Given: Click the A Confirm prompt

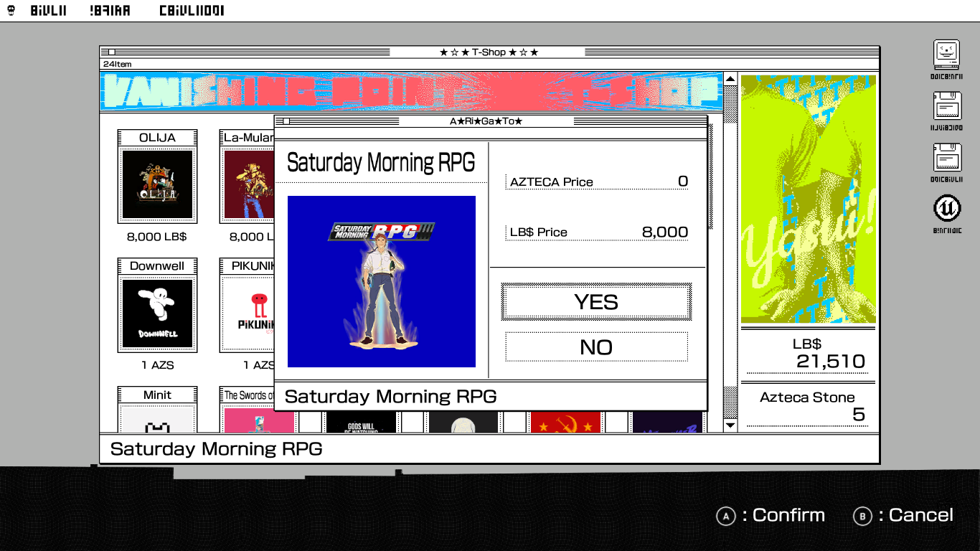Looking at the screenshot, I should (x=771, y=515).
